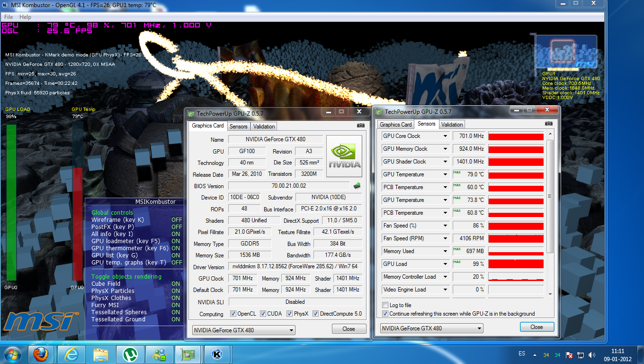644x364 pixels.
Task: Click the 79.0 °C GPU Temperature value
Action: 469,174
